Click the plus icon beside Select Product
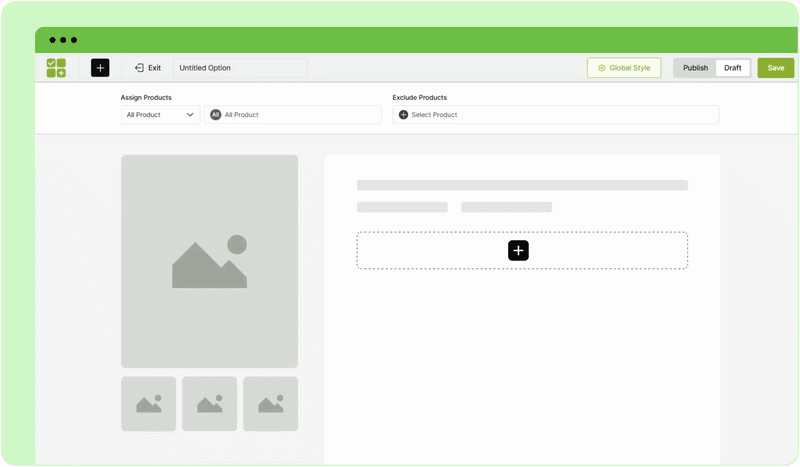The width and height of the screenshot is (800, 467). click(x=403, y=115)
